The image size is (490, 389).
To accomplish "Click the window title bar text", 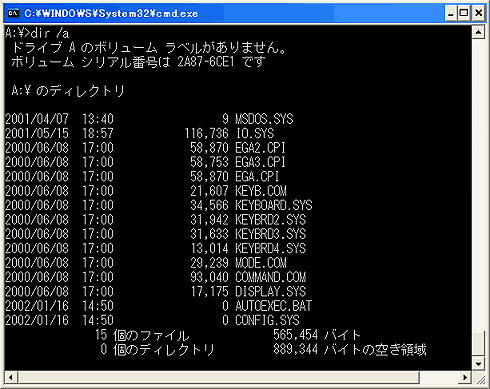I will coord(111,14).
